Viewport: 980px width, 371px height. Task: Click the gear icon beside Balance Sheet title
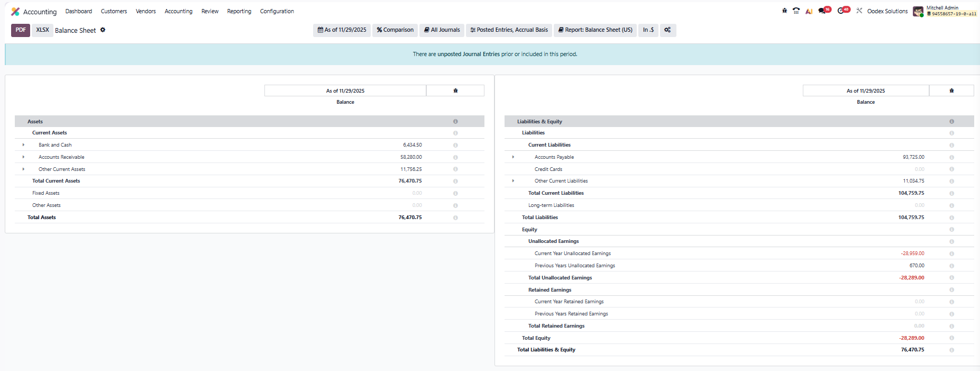coord(103,30)
